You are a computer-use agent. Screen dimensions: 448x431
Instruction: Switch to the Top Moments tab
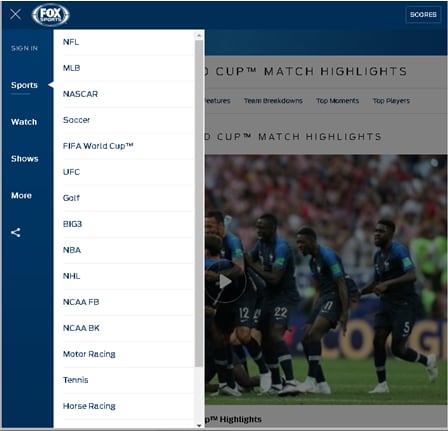tap(337, 101)
